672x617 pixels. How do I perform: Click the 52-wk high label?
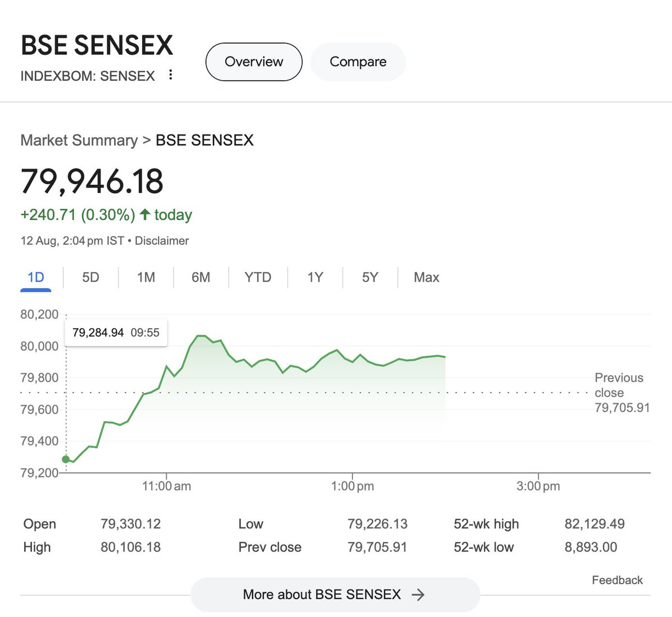point(487,524)
